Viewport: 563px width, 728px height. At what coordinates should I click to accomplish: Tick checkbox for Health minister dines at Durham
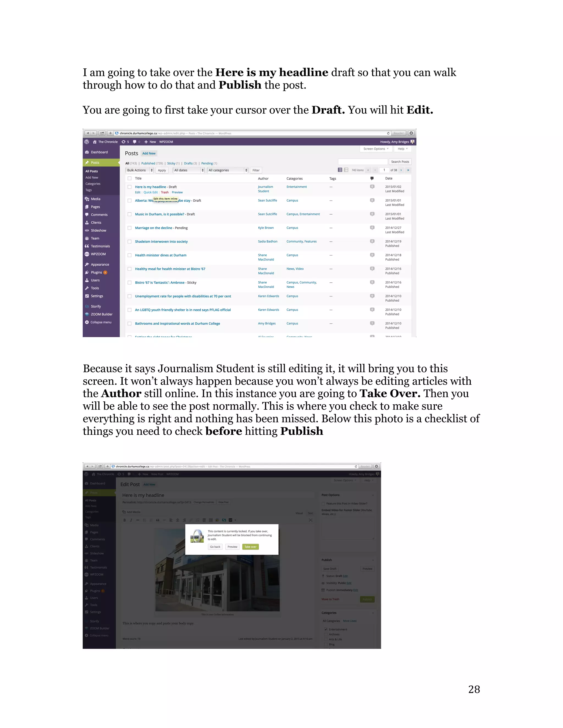(129, 255)
